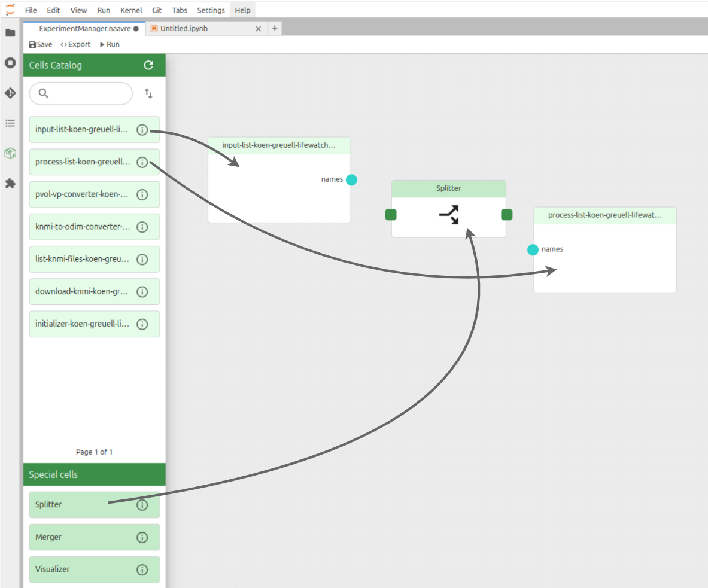Screen dimensions: 708x588
Task: Close the Untitled.ipynb tab
Action: [259, 29]
